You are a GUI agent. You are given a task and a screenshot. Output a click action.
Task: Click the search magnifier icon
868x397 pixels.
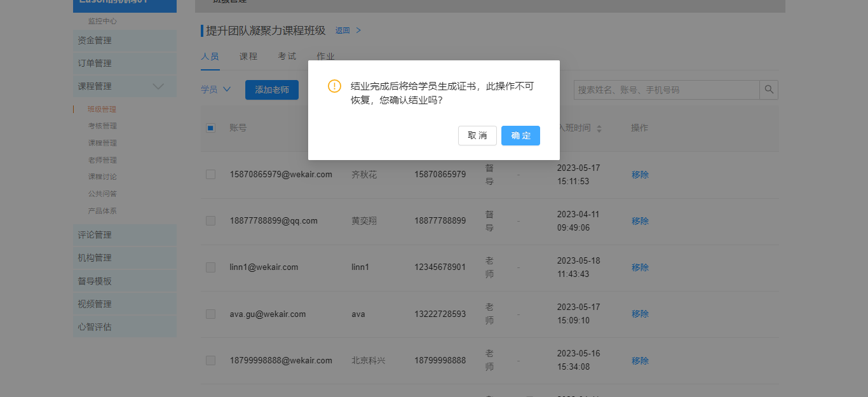point(769,90)
